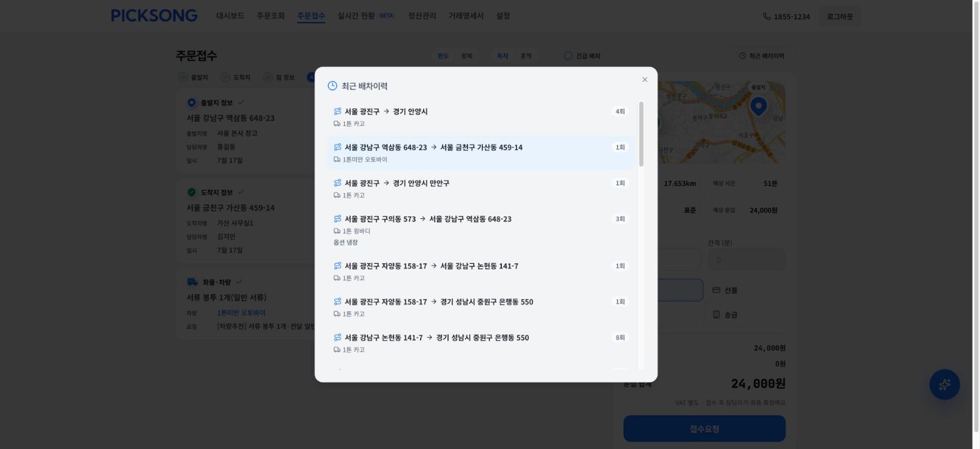Go to 출발지 step indicator
This screenshot has width=980, height=449.
pyautogui.click(x=193, y=77)
